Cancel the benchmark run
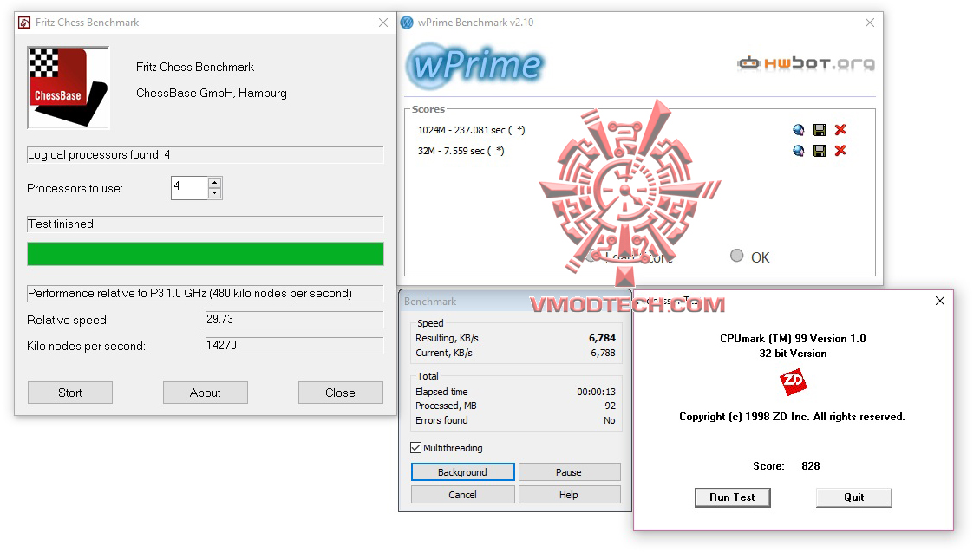This screenshot has height=552, width=980. point(462,495)
